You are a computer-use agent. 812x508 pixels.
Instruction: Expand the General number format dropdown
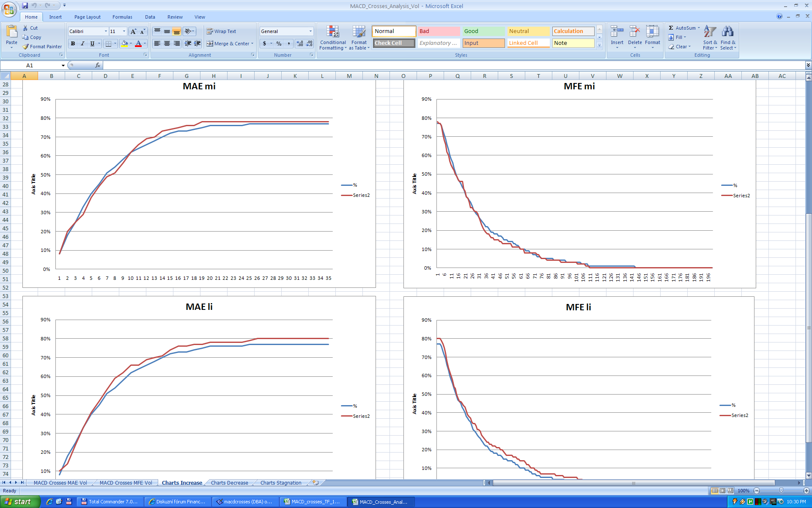coord(310,31)
